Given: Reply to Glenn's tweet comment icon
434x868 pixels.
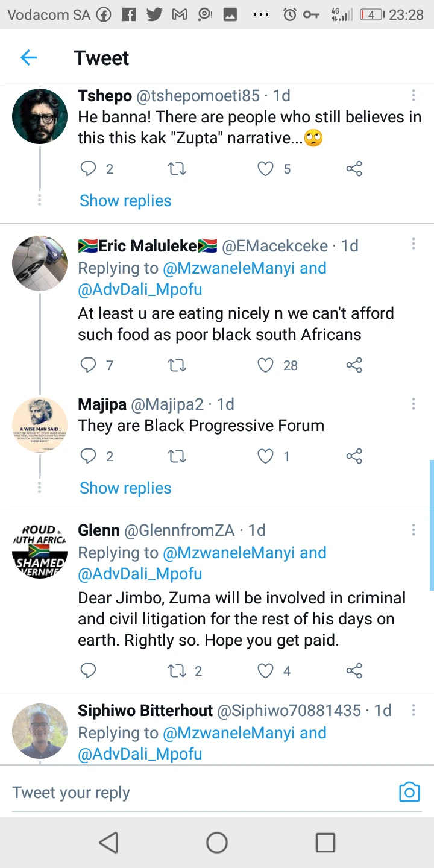Looking at the screenshot, I should [x=89, y=670].
